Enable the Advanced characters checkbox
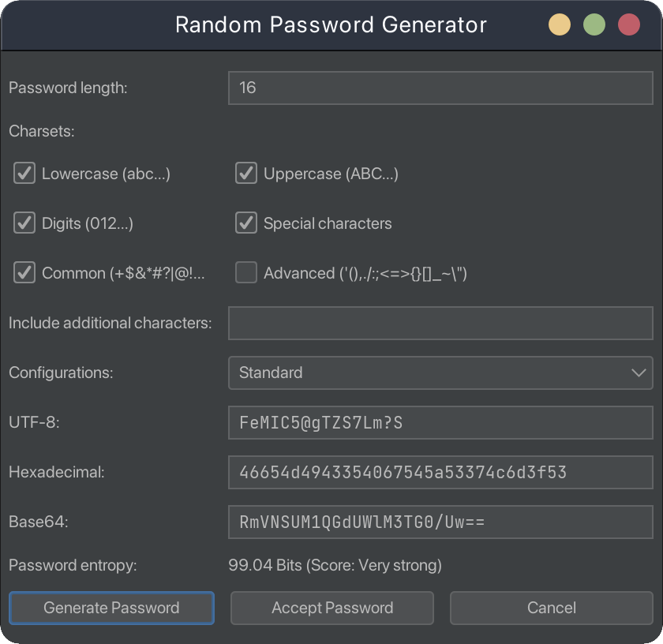The width and height of the screenshot is (663, 644). tap(247, 273)
